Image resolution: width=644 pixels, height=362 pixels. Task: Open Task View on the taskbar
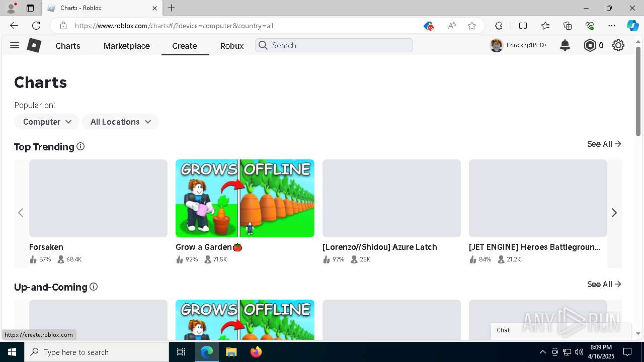pyautogui.click(x=181, y=352)
